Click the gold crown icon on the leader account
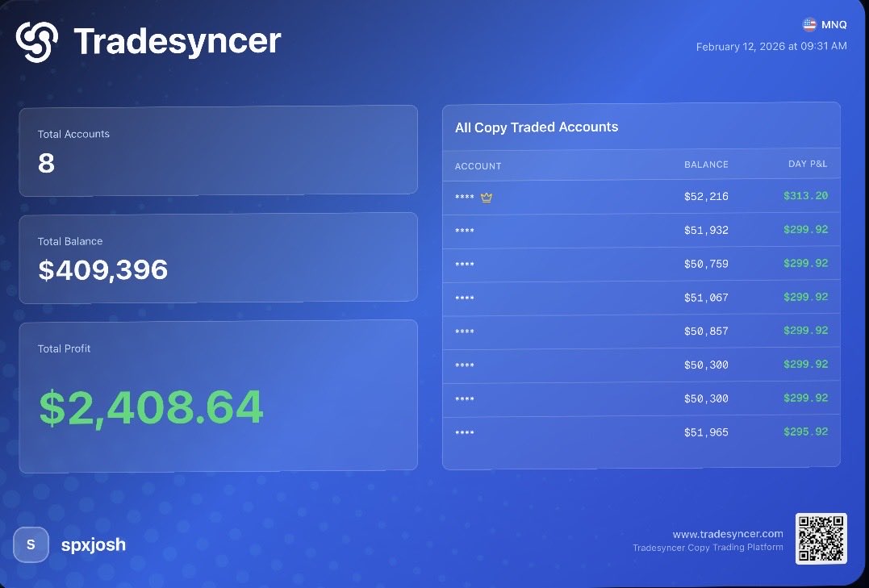Viewport: 869px width, 588px height. point(486,198)
